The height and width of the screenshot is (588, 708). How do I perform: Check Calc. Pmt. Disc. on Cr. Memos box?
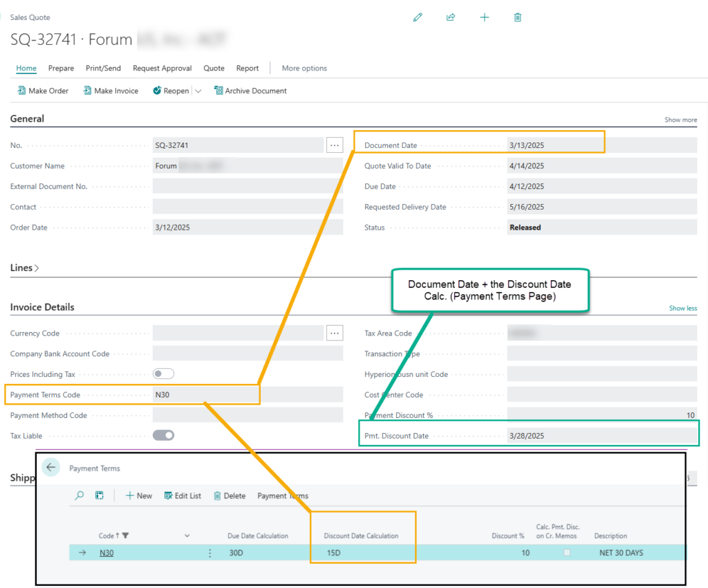567,552
